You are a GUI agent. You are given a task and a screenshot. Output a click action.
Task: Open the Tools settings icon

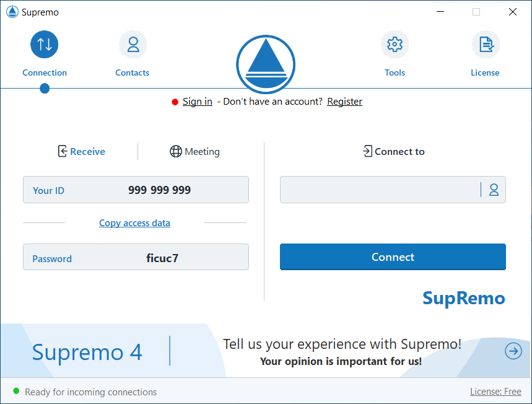(x=395, y=44)
